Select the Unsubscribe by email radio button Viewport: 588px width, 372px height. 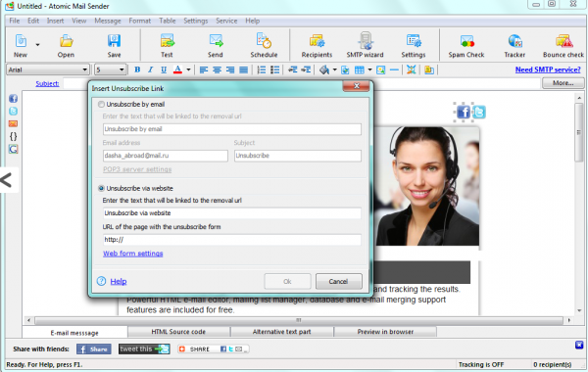(101, 104)
